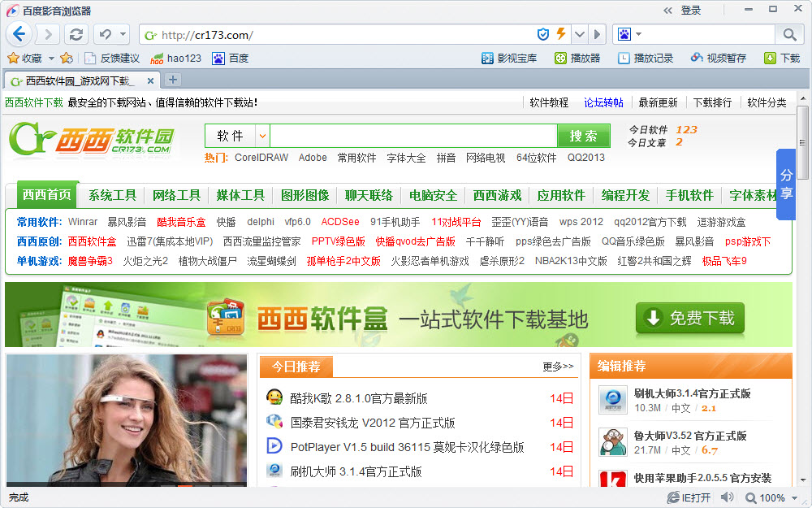Click the 免费下载 banner button
The width and height of the screenshot is (812, 508).
[x=689, y=318]
